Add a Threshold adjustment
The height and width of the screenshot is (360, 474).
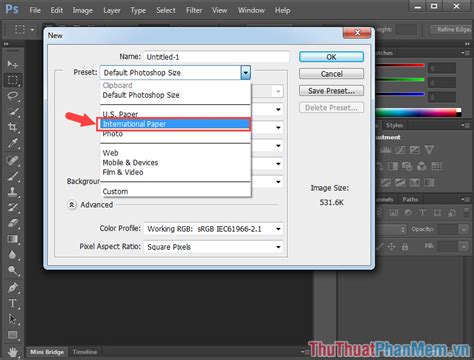coord(400,182)
